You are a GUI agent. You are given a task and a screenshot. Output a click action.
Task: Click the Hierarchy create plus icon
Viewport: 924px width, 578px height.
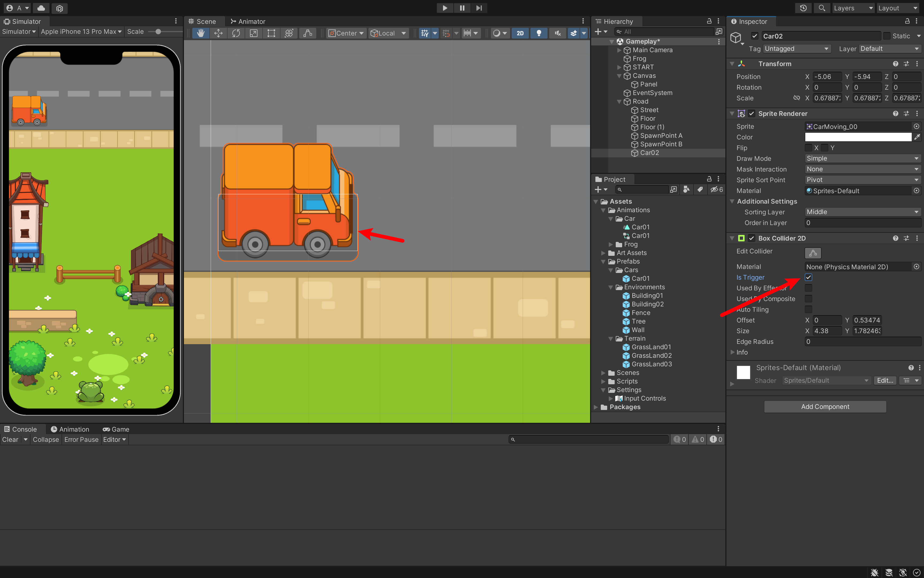[x=598, y=32]
